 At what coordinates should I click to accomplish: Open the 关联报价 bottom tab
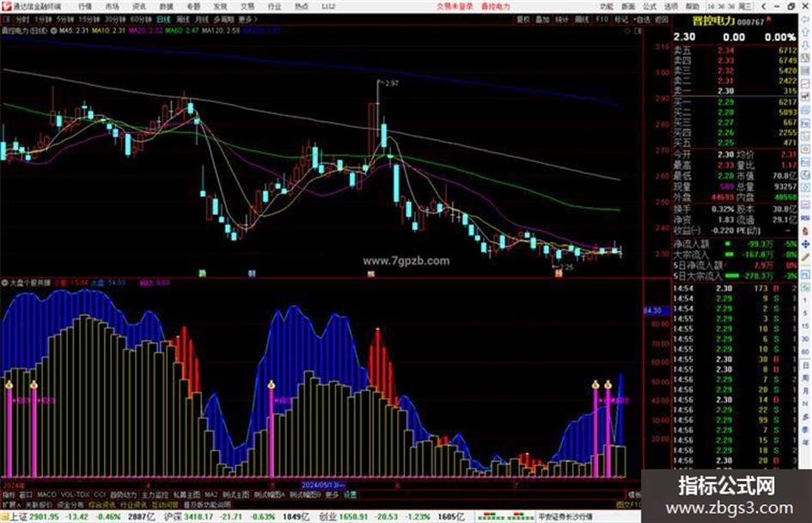point(39,505)
